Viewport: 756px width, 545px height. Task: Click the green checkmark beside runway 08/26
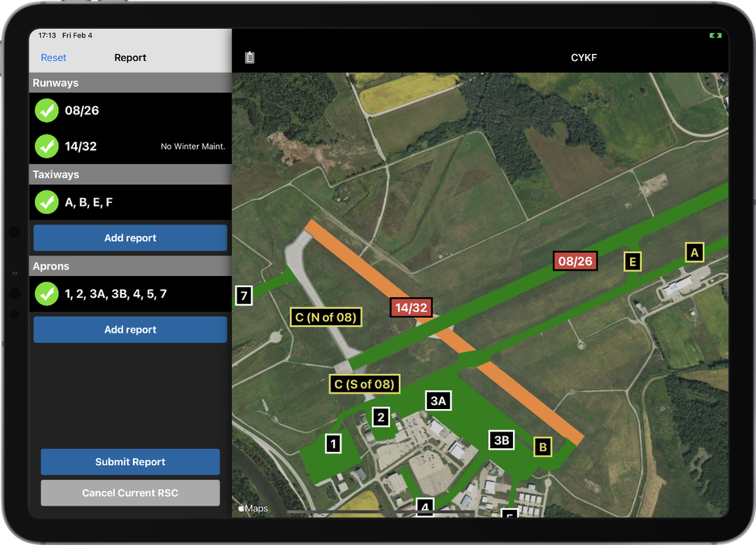click(46, 110)
